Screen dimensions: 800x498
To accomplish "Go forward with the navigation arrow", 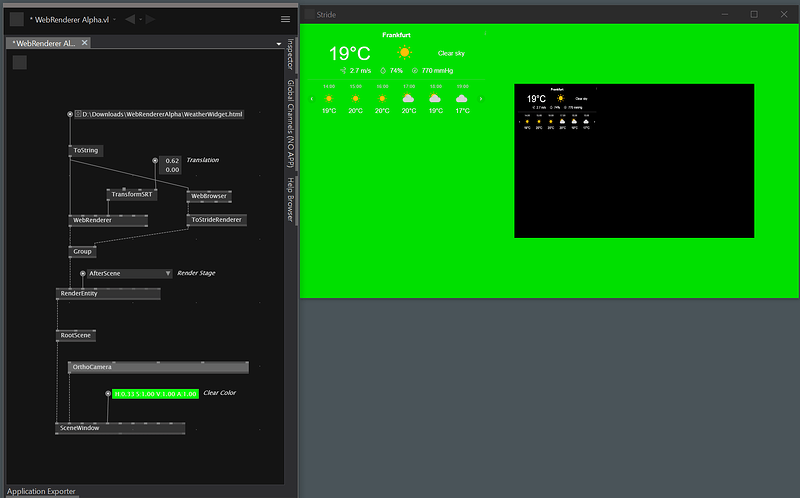I will pyautogui.click(x=150, y=19).
